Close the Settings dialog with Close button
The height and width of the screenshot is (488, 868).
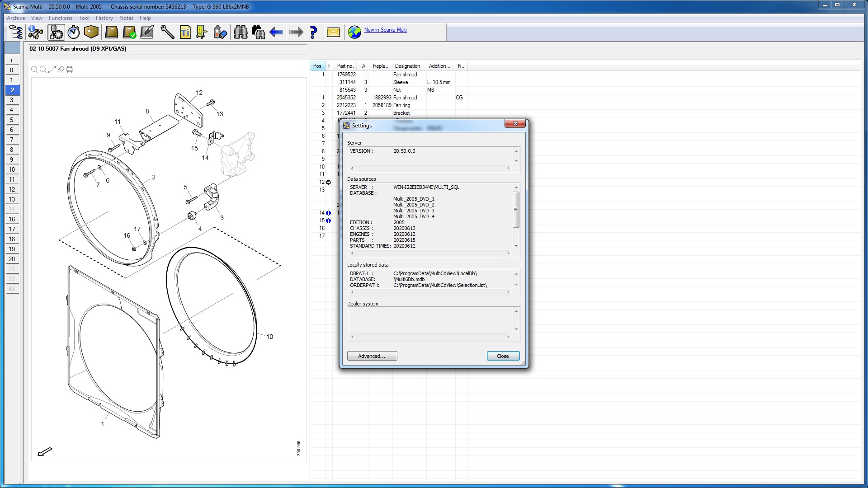(503, 356)
